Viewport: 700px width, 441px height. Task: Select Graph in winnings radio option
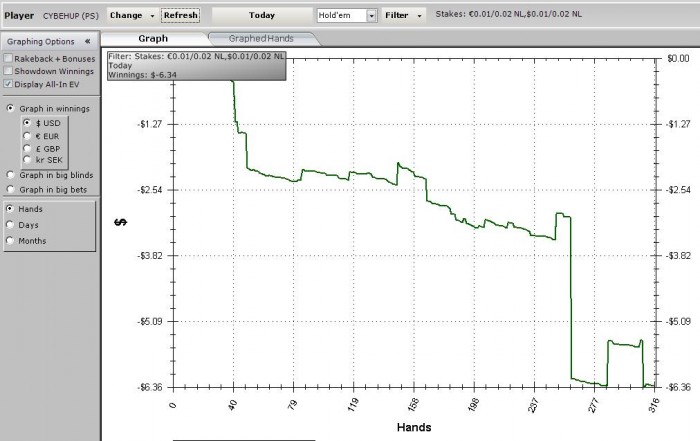10,108
